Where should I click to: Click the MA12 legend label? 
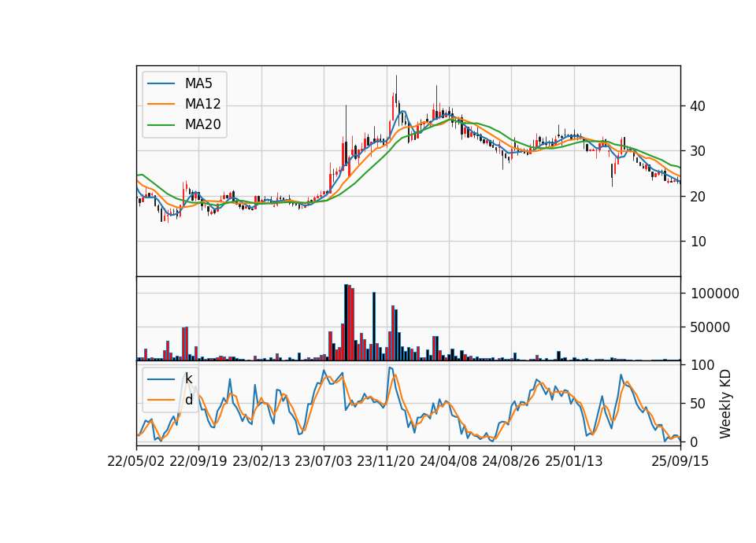[202, 104]
